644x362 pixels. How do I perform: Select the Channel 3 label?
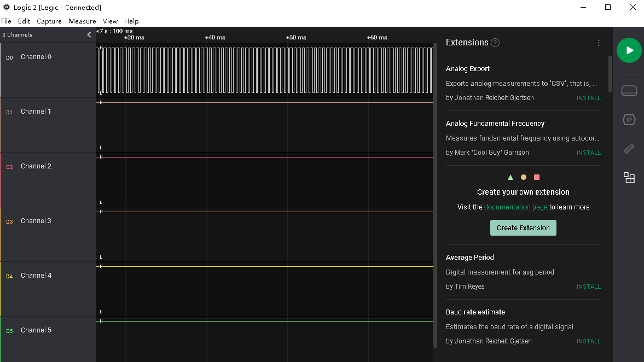36,220
